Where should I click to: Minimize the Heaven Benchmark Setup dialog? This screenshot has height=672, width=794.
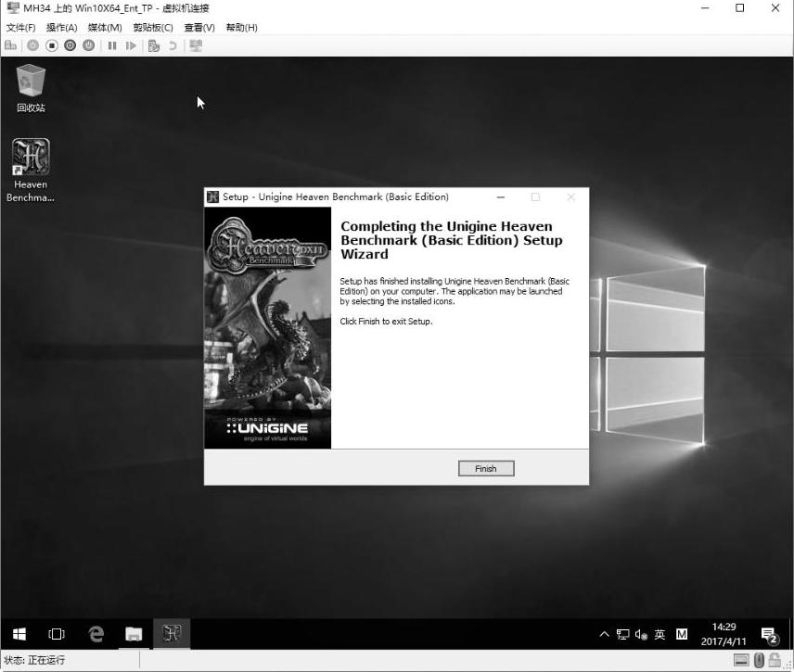[500, 197]
